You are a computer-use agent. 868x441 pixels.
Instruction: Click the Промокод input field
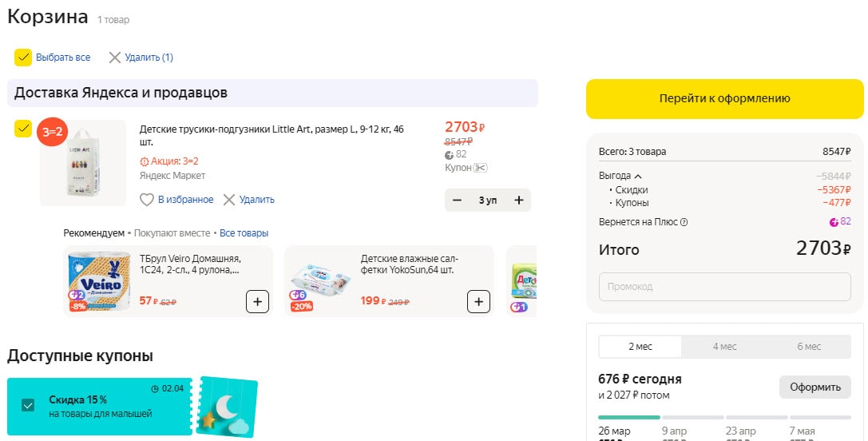[x=724, y=286]
